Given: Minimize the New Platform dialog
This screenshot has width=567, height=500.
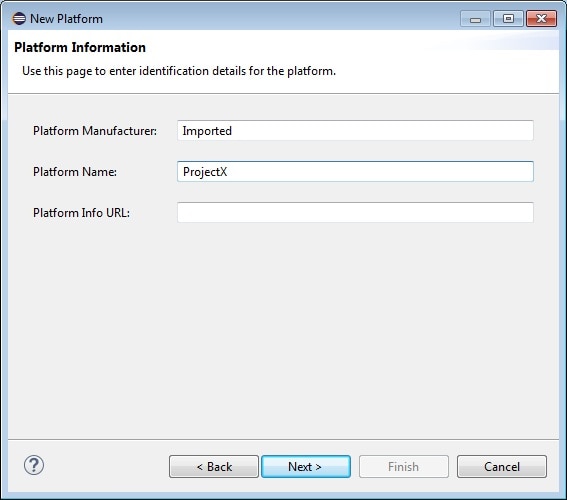Looking at the screenshot, I should coord(475,18).
